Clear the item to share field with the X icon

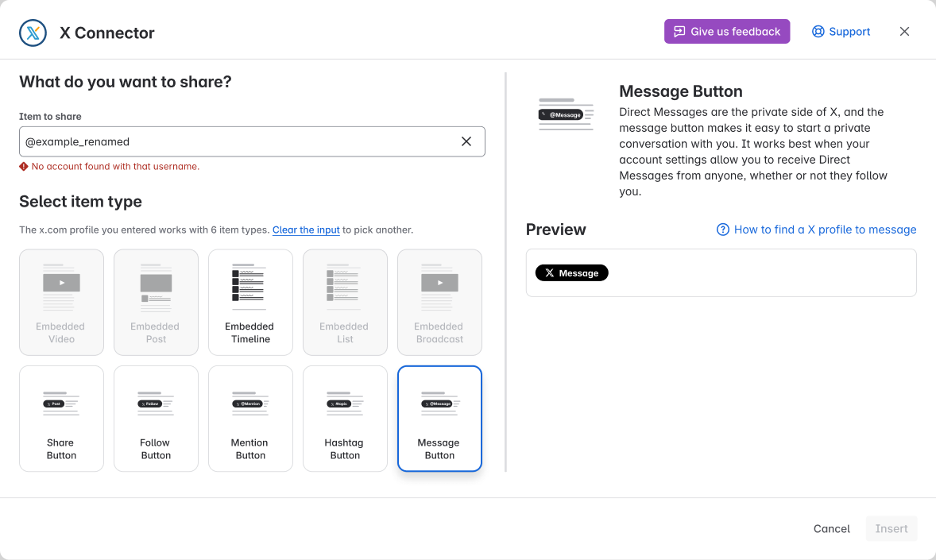(466, 141)
